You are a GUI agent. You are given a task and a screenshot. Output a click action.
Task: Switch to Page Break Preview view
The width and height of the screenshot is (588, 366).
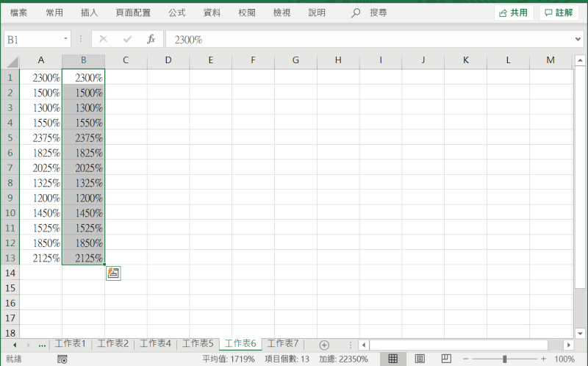coord(445,359)
